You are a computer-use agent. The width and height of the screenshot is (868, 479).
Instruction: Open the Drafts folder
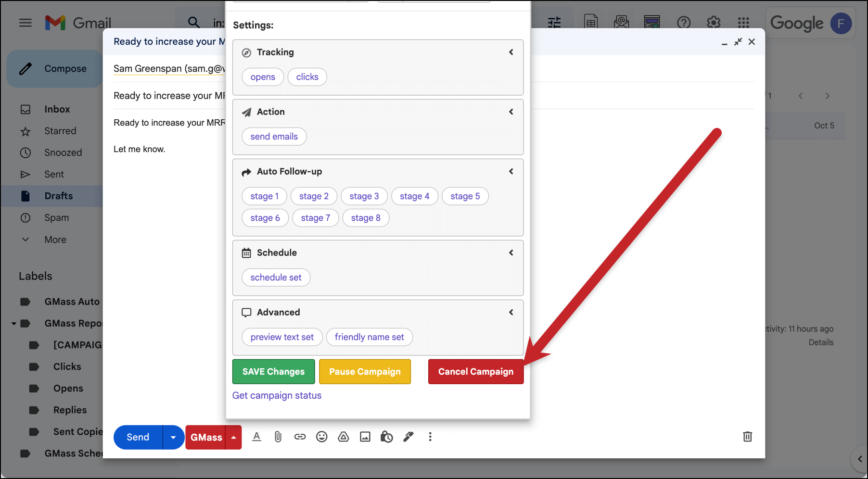coord(58,196)
